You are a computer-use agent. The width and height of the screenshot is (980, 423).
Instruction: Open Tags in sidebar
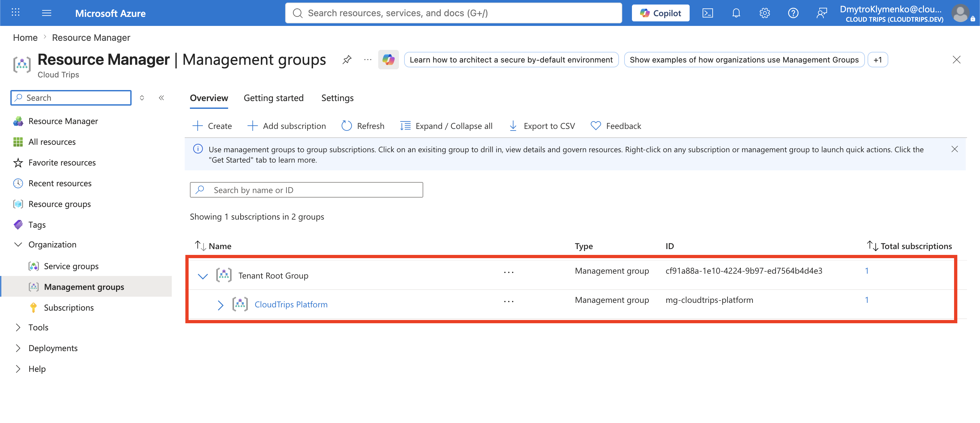(x=37, y=224)
